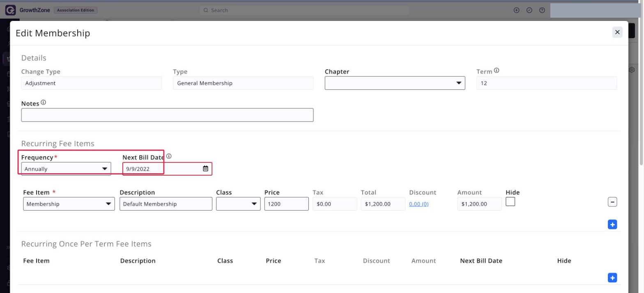Click the Change Type field showing Adjustment

92,83
